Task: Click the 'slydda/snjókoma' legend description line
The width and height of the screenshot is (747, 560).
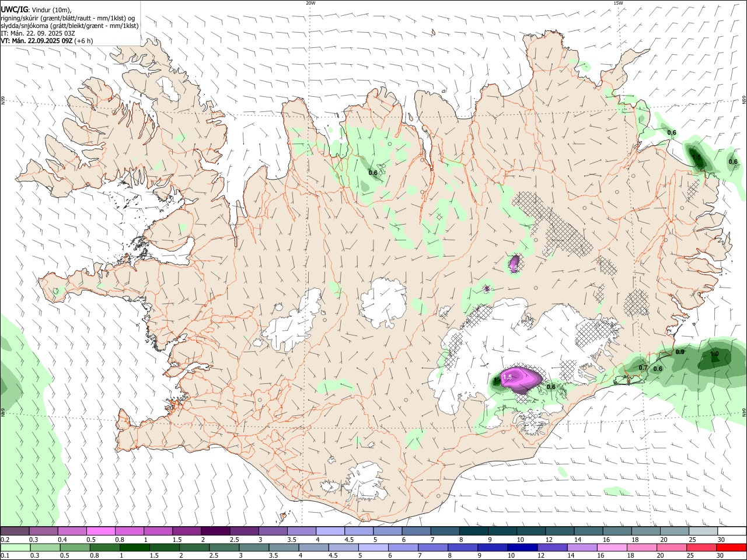Action: 69,26
